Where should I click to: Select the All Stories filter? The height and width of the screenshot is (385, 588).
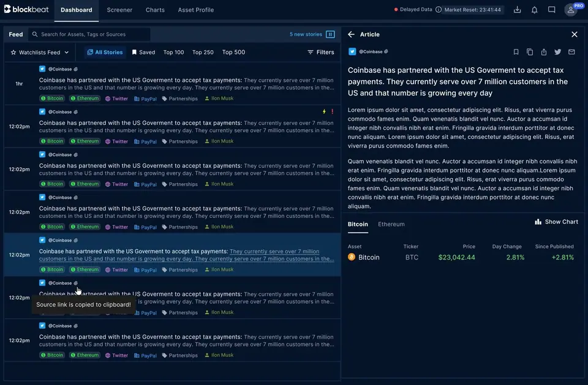105,52
